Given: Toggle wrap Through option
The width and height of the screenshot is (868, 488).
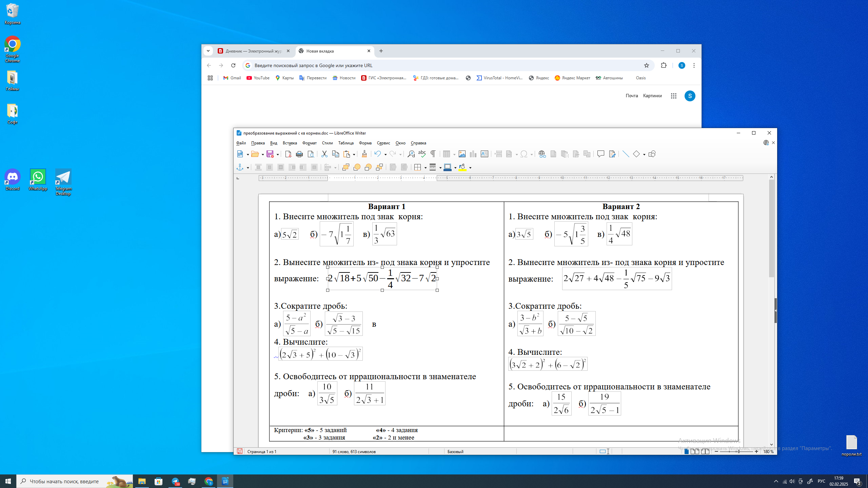Looking at the screenshot, I should click(x=314, y=167).
